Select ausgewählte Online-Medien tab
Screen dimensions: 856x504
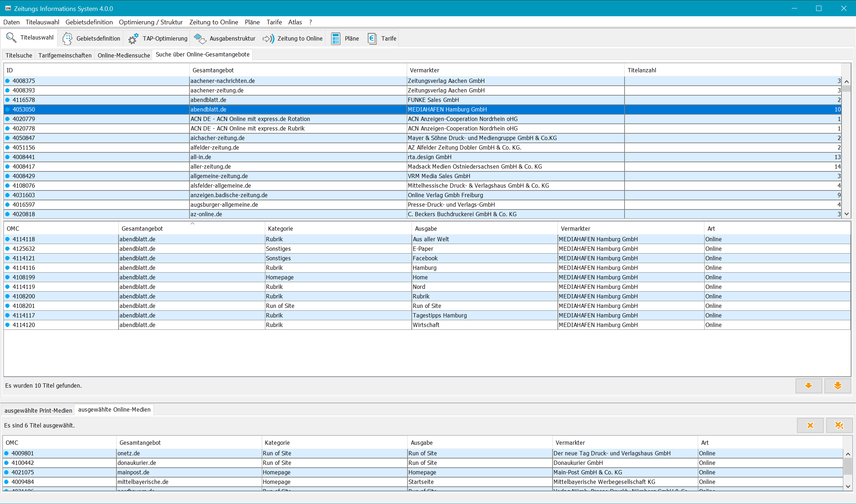click(114, 410)
